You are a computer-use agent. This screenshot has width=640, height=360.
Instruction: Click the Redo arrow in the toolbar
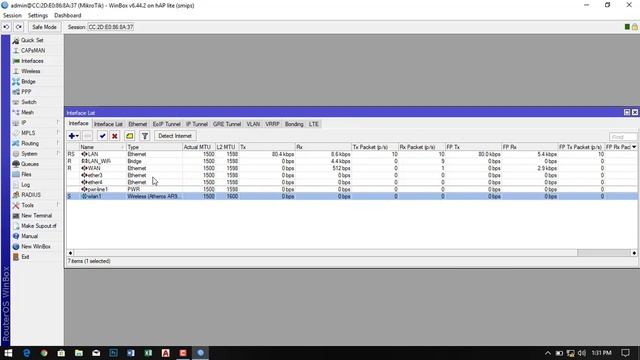(x=19, y=27)
